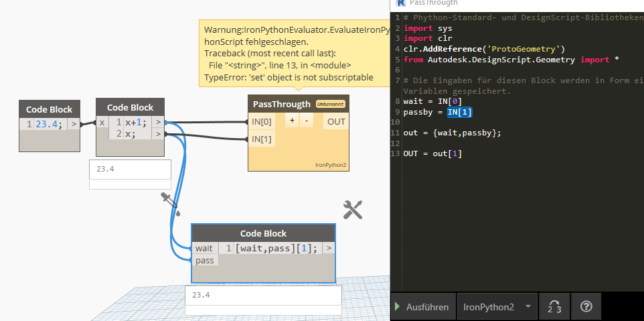Click clr.AddReference('ProtoGeometry') line
The image size is (644, 321).
(484, 50)
